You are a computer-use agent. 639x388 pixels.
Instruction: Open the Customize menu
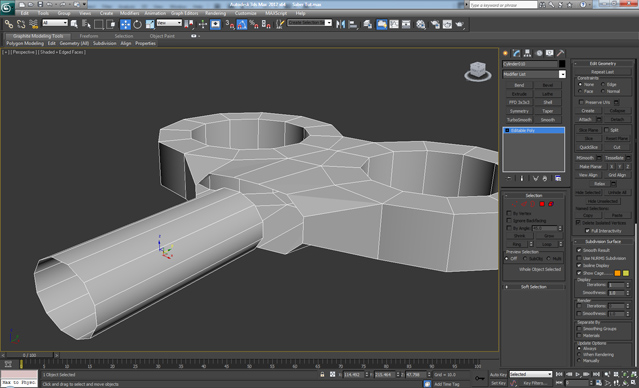coord(245,13)
